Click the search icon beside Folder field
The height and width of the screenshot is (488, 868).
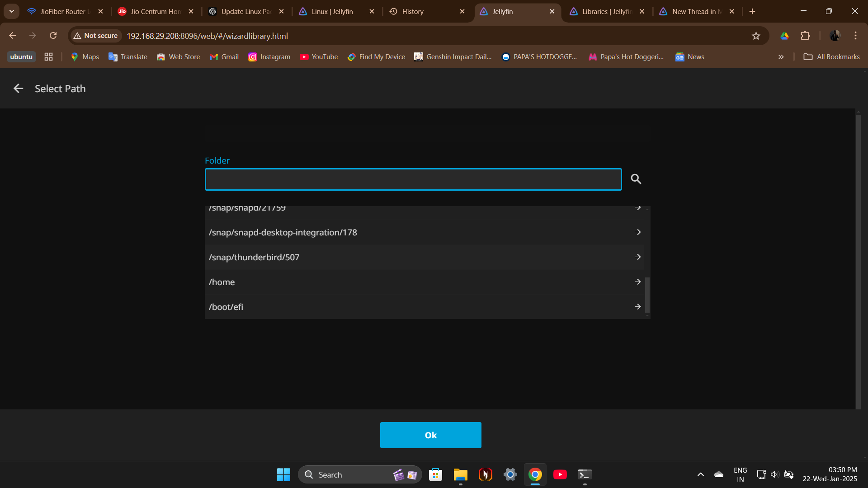coord(636,179)
